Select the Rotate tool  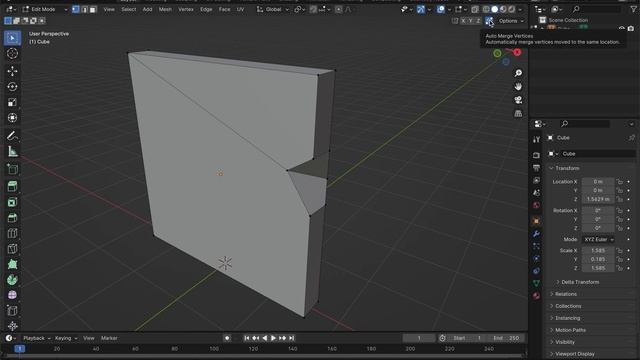[12, 87]
